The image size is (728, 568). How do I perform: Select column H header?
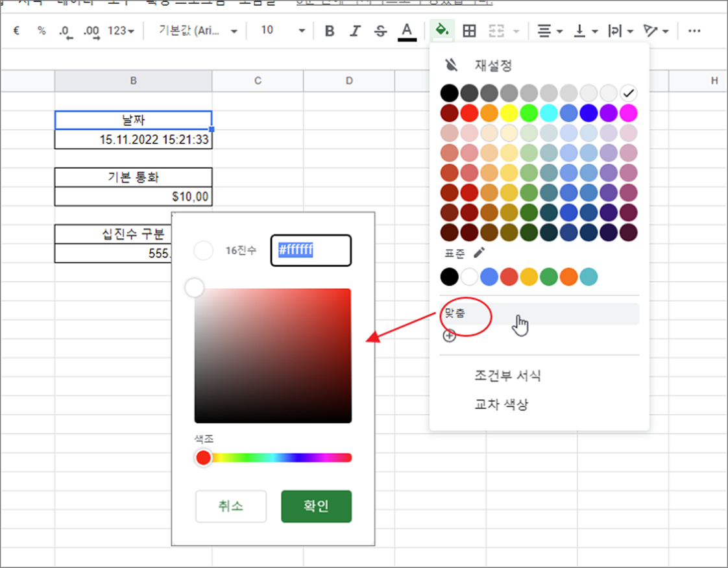point(698,80)
